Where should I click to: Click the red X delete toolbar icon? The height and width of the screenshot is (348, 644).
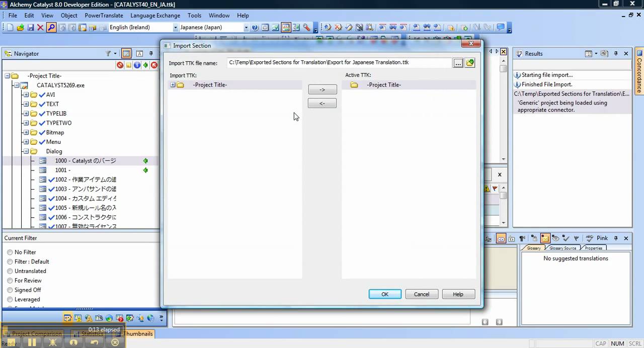click(x=40, y=28)
